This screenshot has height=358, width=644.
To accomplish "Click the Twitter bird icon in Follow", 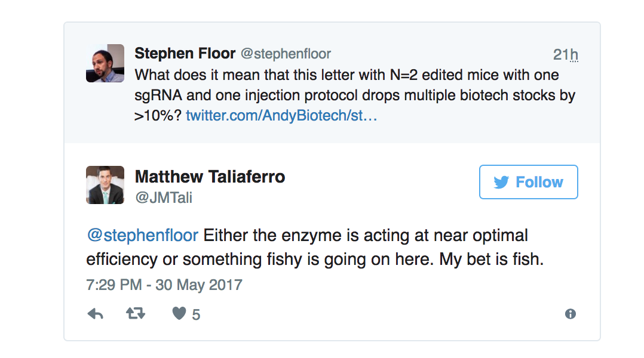I will [x=501, y=183].
